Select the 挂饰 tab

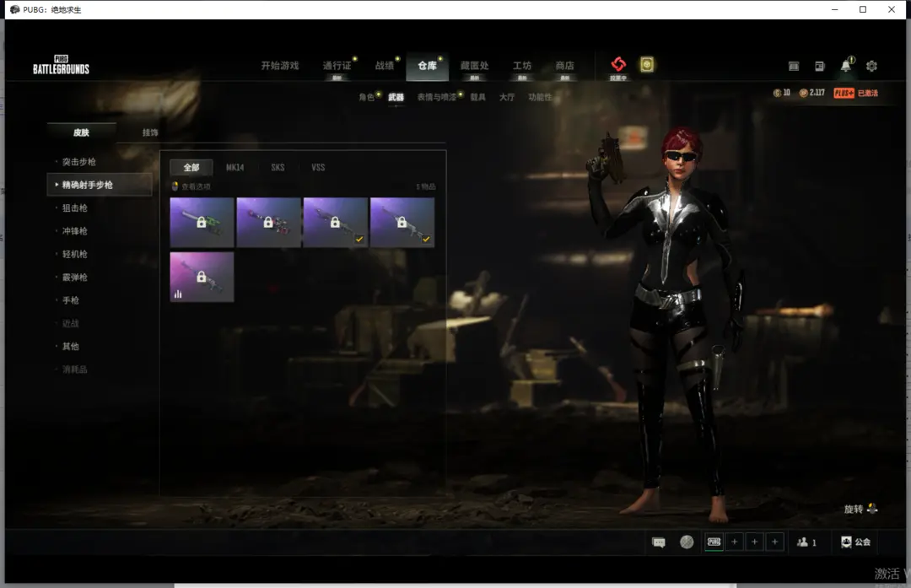(x=150, y=132)
